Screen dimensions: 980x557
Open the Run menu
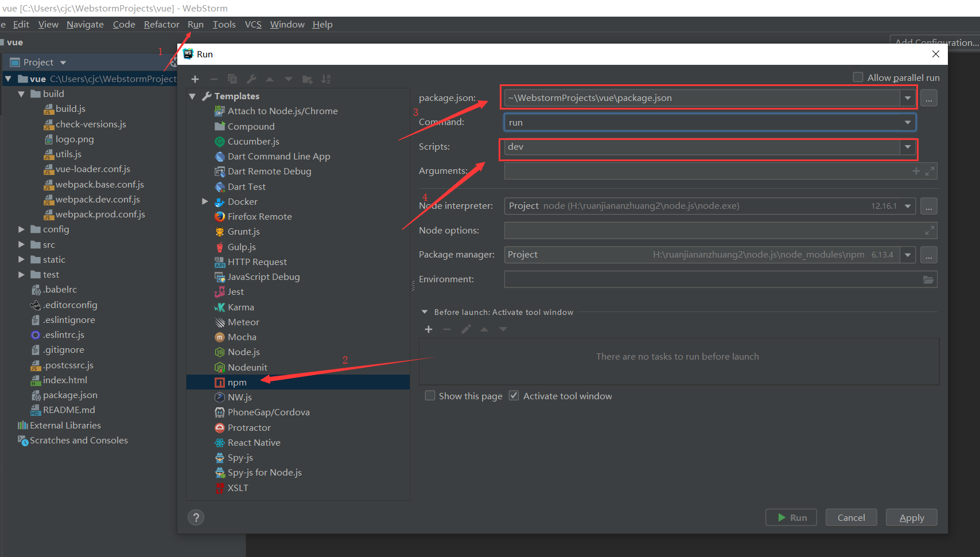(x=195, y=24)
